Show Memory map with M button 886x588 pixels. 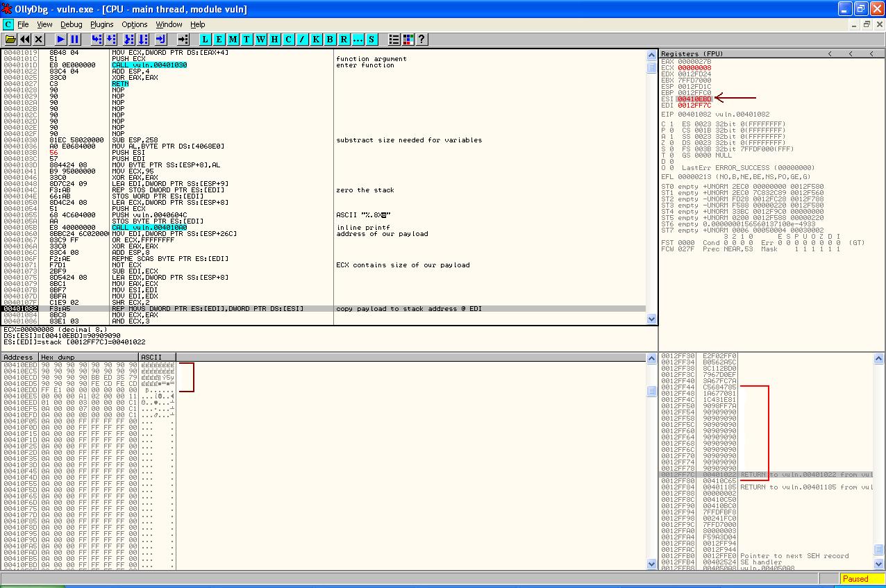tap(233, 40)
